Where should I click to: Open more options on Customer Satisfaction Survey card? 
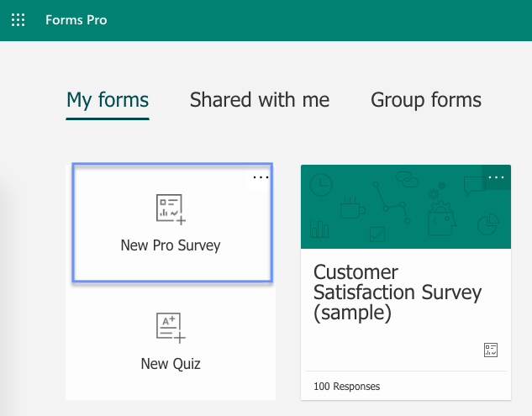tap(496, 177)
